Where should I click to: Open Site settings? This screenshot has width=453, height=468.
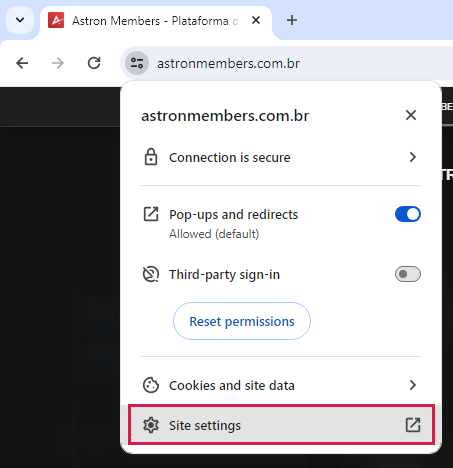coord(281,425)
